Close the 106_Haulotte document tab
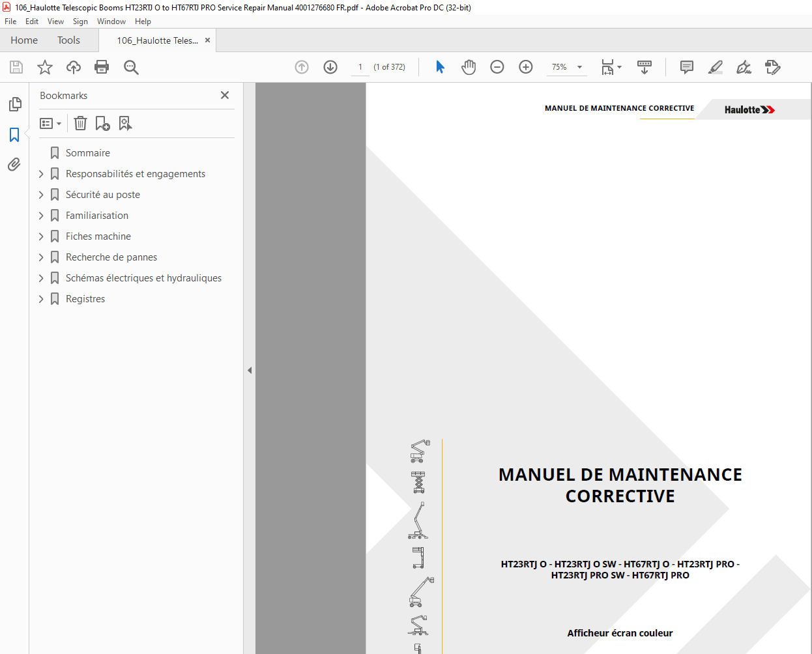812x654 pixels. 207,40
